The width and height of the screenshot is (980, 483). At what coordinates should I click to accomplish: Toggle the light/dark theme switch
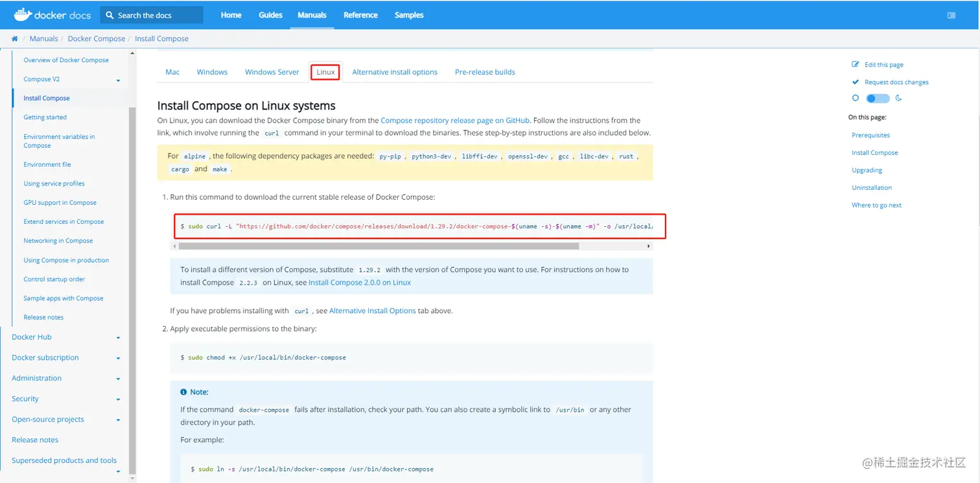pos(878,99)
